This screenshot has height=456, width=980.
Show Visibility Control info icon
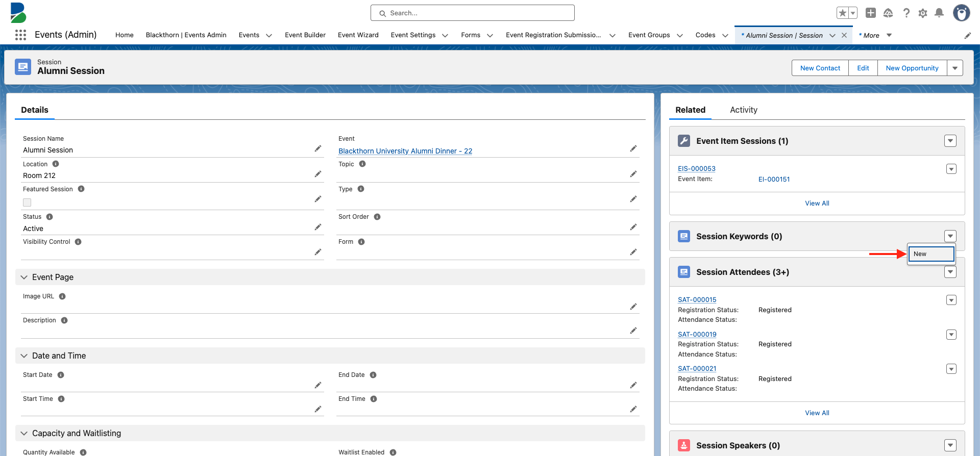point(78,242)
